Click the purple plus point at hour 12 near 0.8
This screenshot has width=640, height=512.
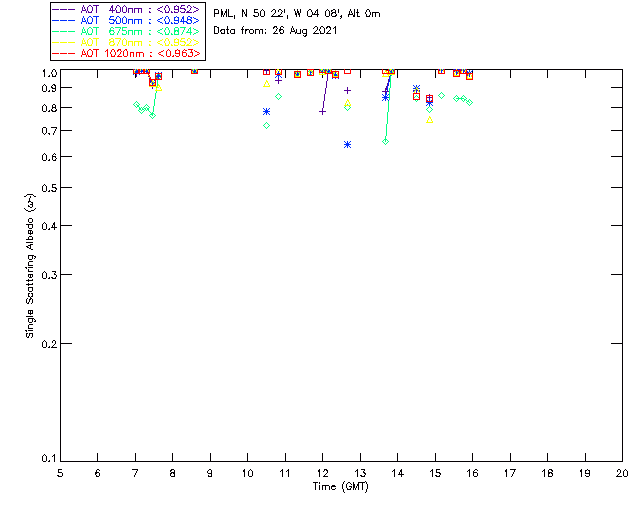tap(322, 111)
